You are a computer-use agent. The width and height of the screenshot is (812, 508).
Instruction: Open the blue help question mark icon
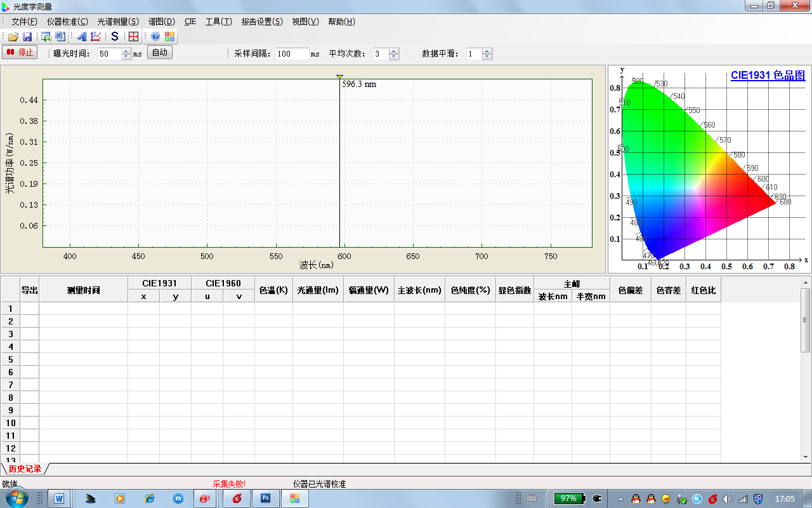coord(155,37)
